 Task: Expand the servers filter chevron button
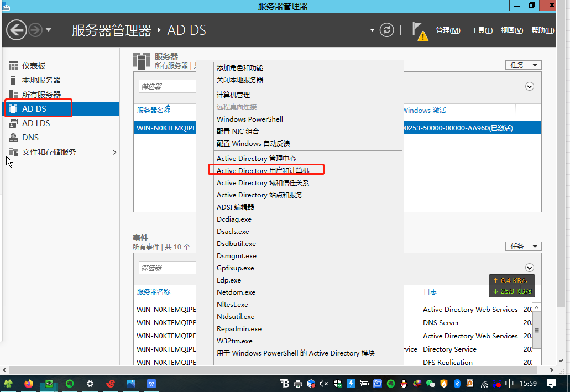[x=530, y=87]
